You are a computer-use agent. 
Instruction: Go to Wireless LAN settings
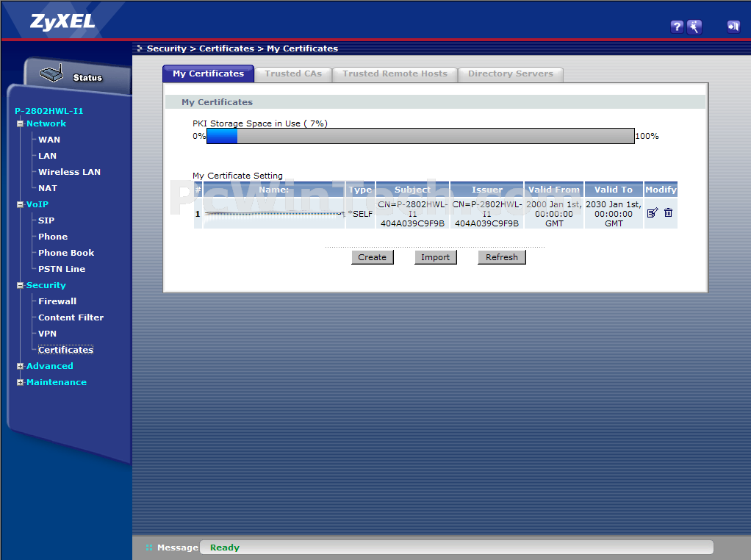[x=70, y=172]
